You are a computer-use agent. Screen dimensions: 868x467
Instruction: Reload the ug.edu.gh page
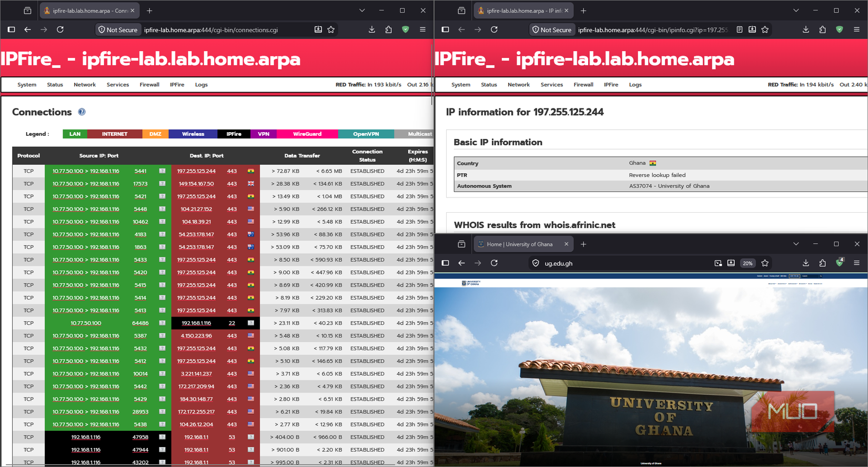(494, 263)
